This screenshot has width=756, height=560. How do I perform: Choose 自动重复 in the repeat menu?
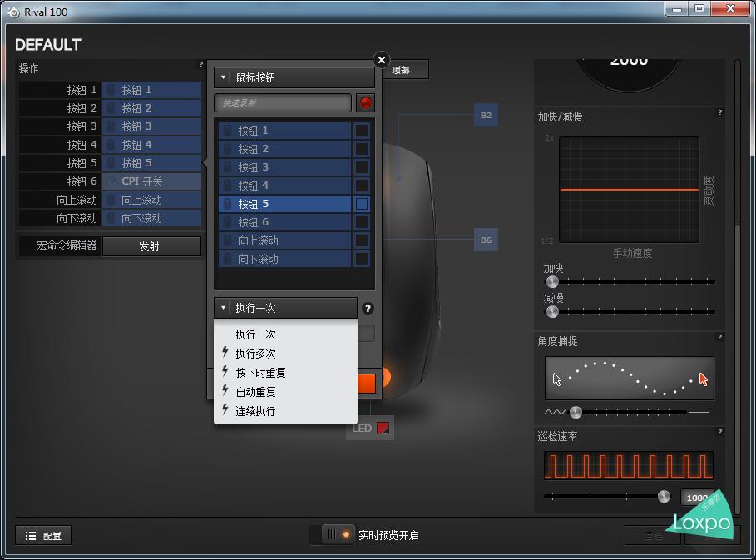tap(255, 392)
